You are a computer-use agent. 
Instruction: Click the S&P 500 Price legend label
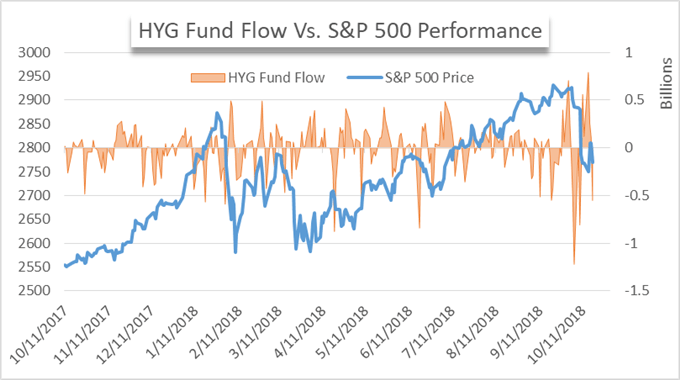[x=429, y=78]
